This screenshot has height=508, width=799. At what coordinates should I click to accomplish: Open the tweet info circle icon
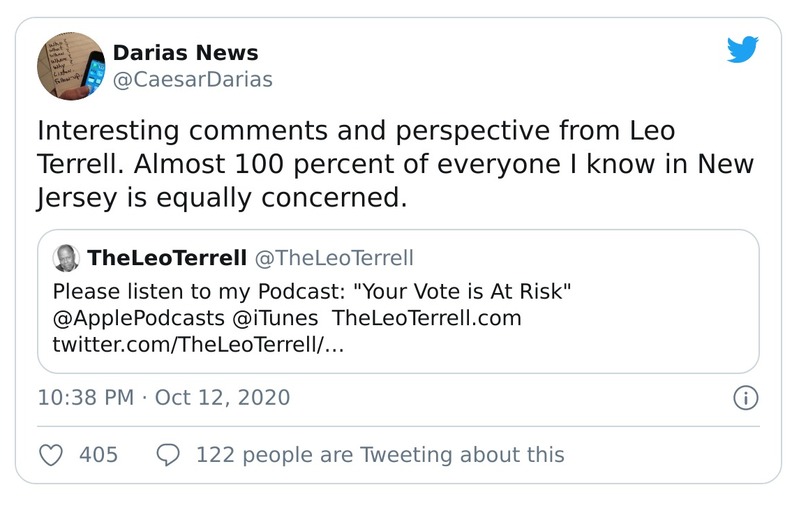(x=746, y=398)
